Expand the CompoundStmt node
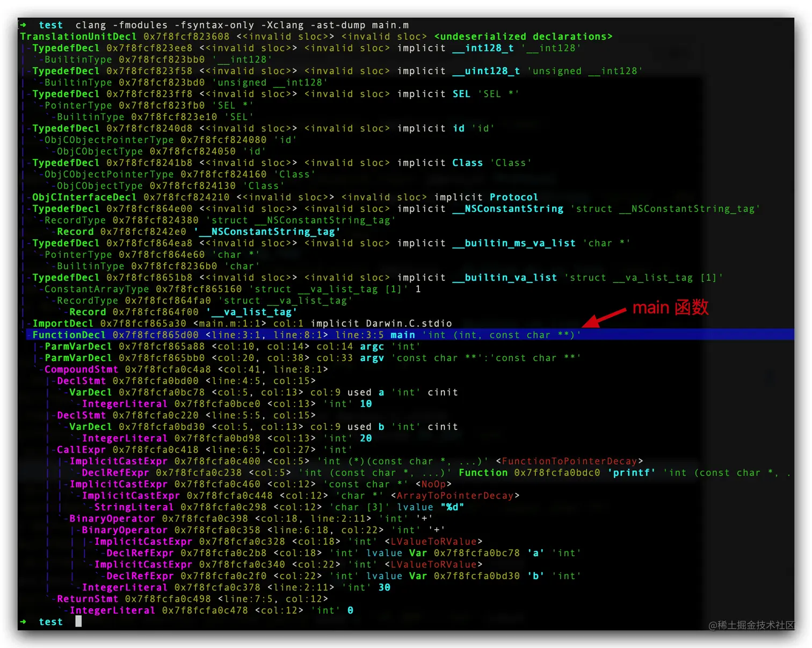Viewport: 812px width, 648px height. pos(81,369)
